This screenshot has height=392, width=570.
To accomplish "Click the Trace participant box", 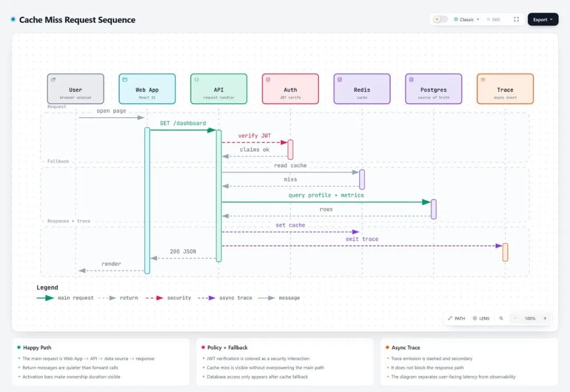I will tap(505, 89).
